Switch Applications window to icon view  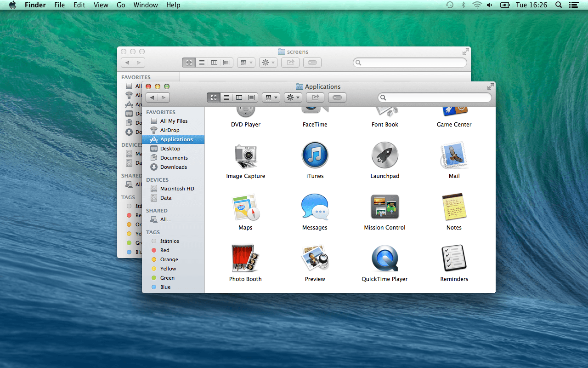[214, 98]
